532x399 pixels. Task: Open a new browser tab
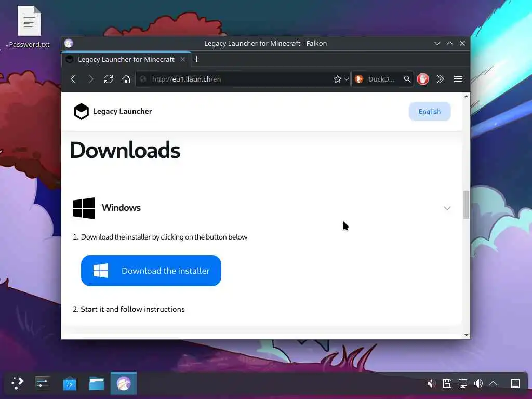pos(196,59)
